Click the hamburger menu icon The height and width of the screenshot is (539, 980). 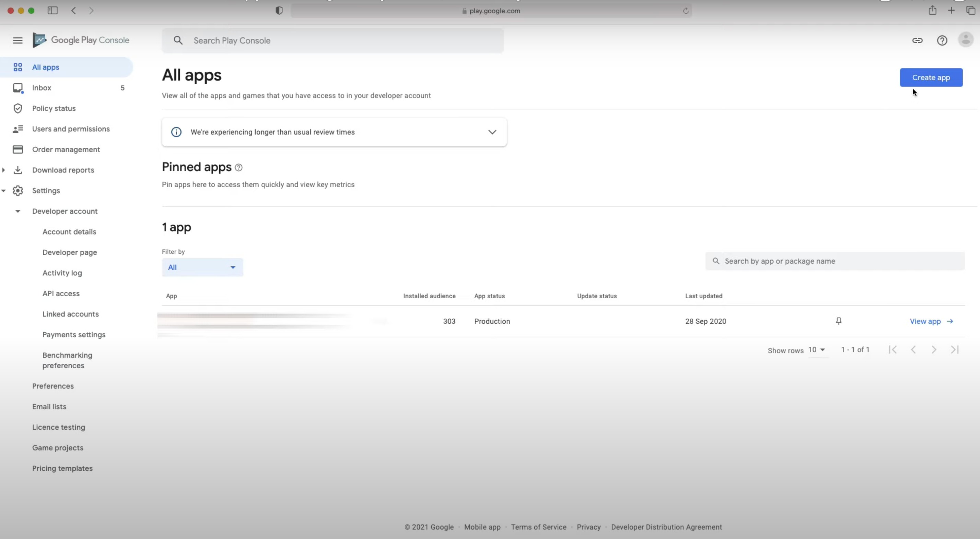click(17, 40)
